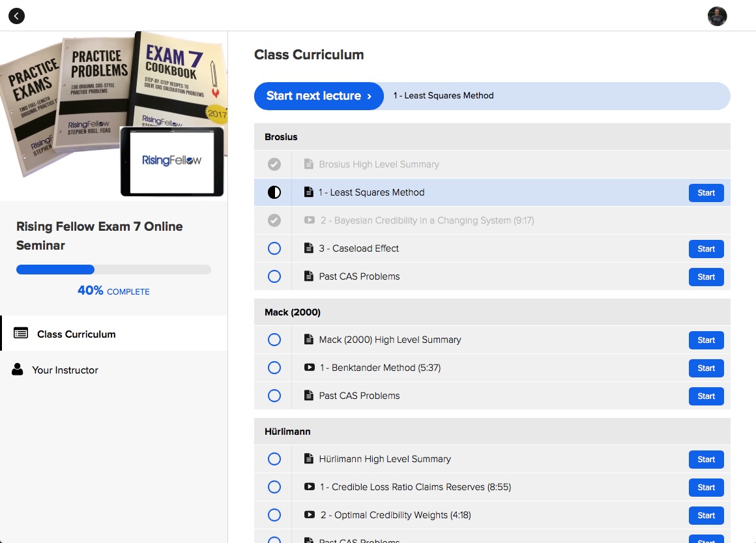The height and width of the screenshot is (543, 756).
Task: Click completed checkmark for Bayesian Credibility lecture
Action: [274, 220]
